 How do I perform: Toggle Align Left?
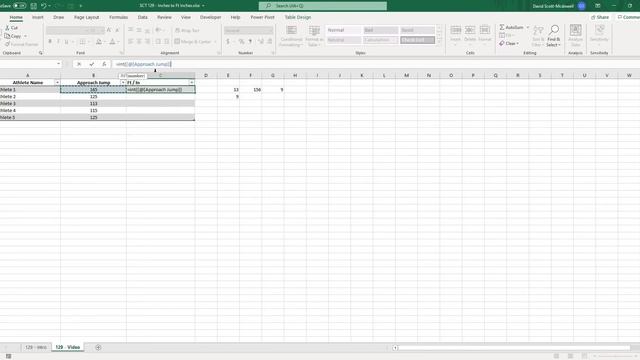[x=131, y=42]
